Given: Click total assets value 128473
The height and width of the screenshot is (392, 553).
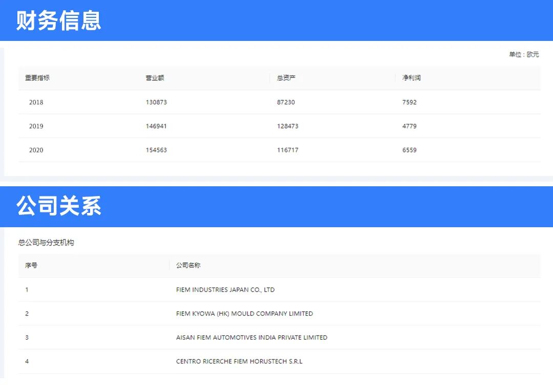Looking at the screenshot, I should (x=287, y=126).
